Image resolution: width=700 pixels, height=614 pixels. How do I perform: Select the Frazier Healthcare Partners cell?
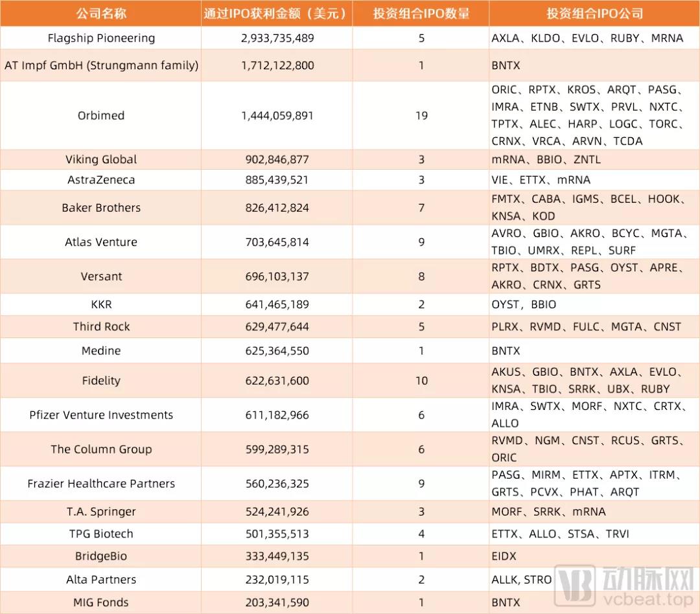click(101, 483)
